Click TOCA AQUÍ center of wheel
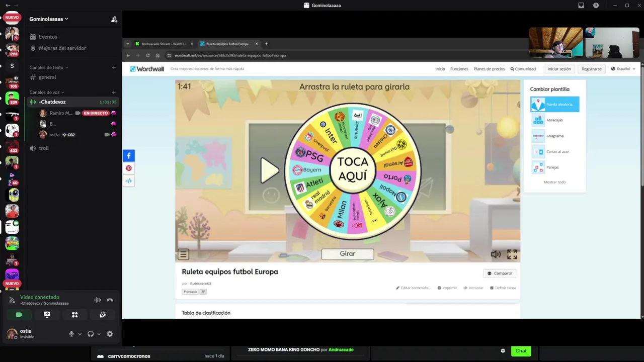The height and width of the screenshot is (362, 644). (353, 169)
